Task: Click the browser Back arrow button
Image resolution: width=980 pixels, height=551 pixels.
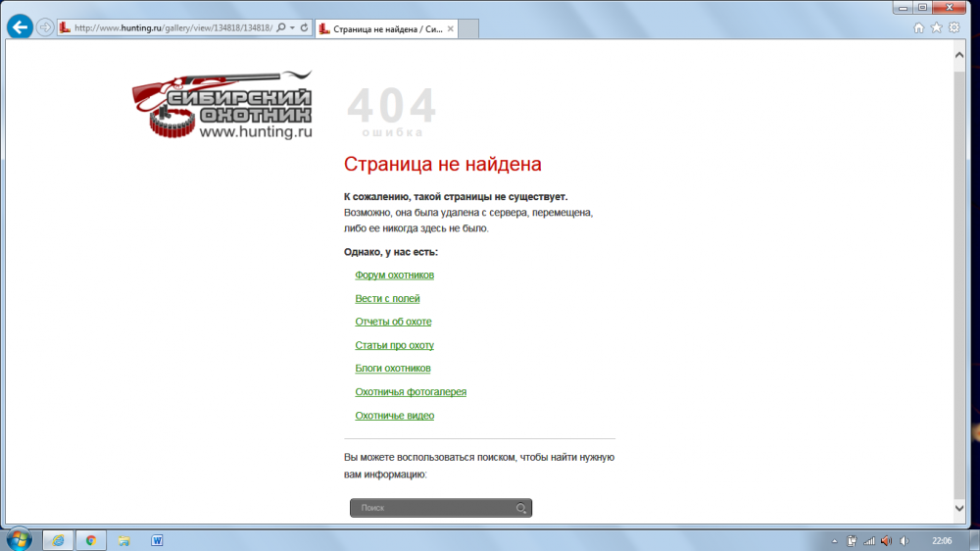Action: click(20, 27)
